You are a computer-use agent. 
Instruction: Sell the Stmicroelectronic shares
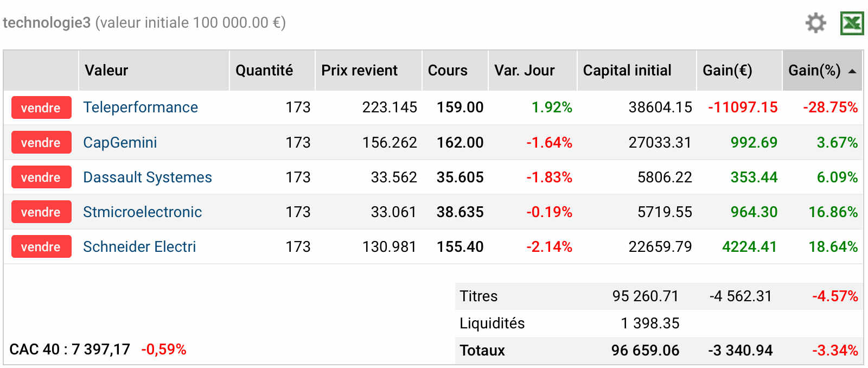click(41, 212)
